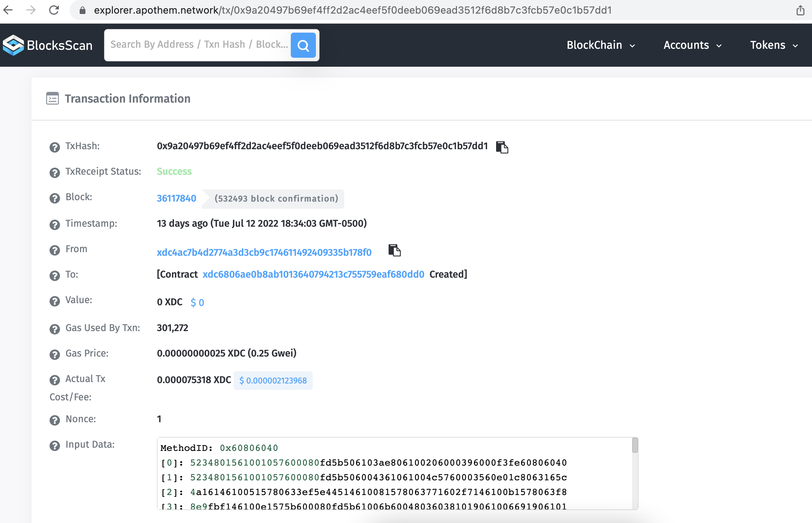Click the Input Data scrollbar thumb
The height and width of the screenshot is (523, 812).
pos(635,446)
